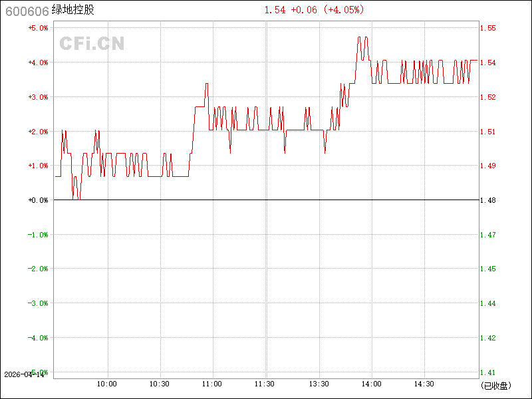Pick the 11:30 time marker
Viewport: 532px width, 399px height.
click(265, 384)
